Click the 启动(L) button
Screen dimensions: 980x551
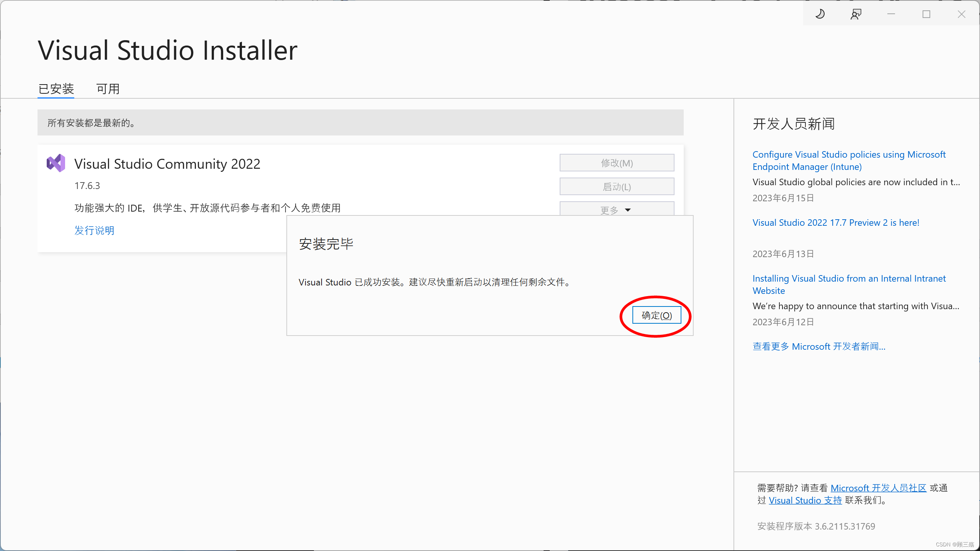coord(617,187)
